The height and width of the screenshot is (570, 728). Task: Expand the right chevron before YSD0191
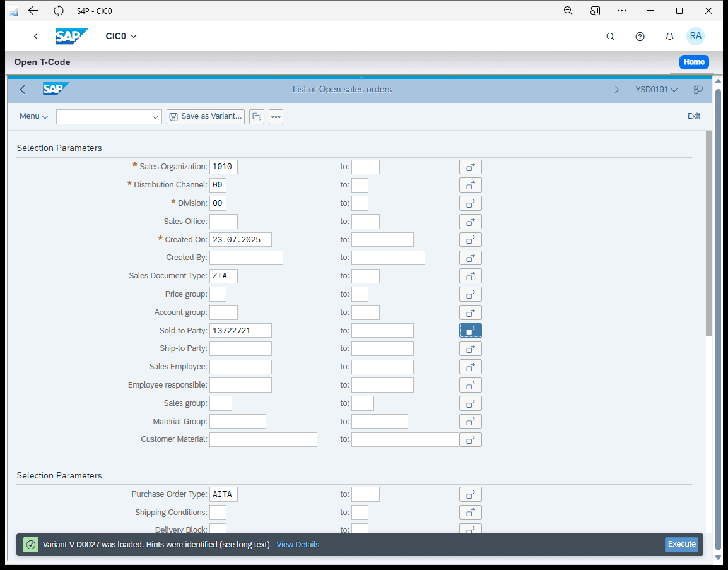click(x=616, y=90)
